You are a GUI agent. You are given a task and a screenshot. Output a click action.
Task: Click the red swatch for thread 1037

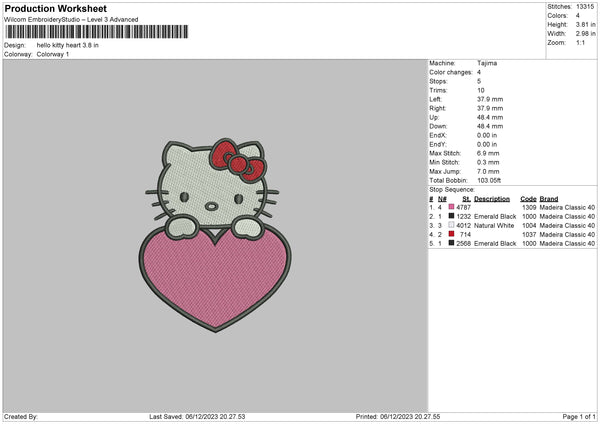pyautogui.click(x=451, y=234)
